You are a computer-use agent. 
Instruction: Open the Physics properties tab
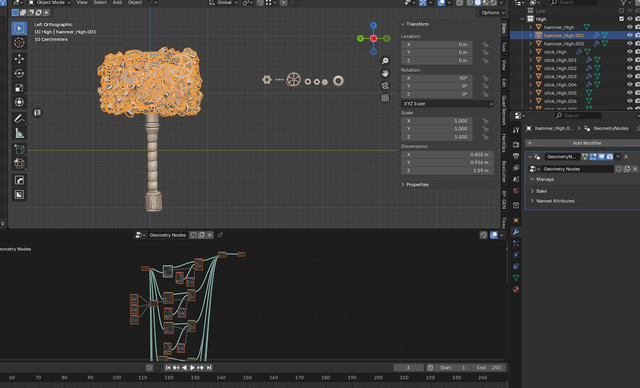point(516,255)
